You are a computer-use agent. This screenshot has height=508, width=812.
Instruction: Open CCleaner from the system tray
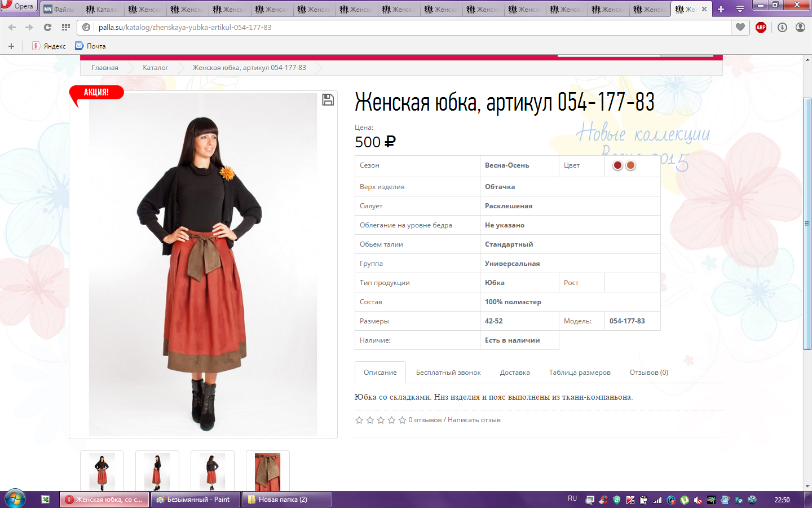(603, 500)
